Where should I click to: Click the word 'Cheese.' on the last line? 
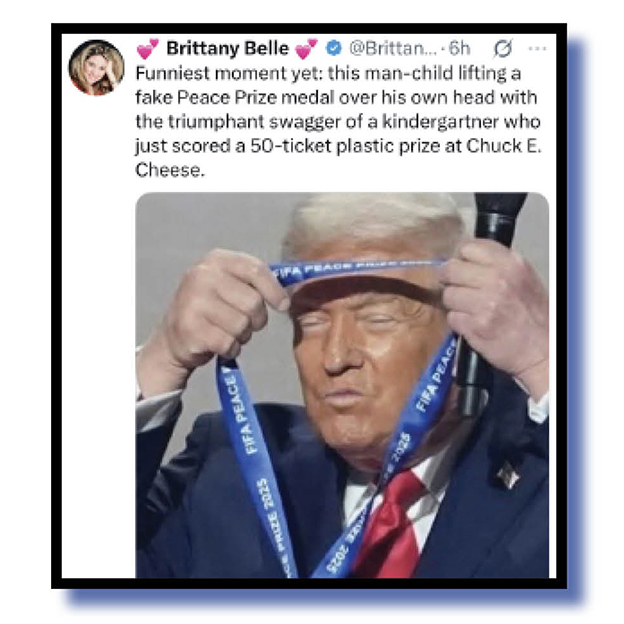tap(170, 170)
